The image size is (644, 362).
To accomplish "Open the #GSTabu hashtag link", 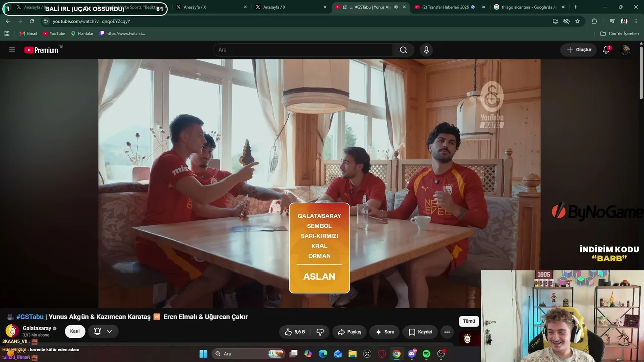I will [30, 317].
